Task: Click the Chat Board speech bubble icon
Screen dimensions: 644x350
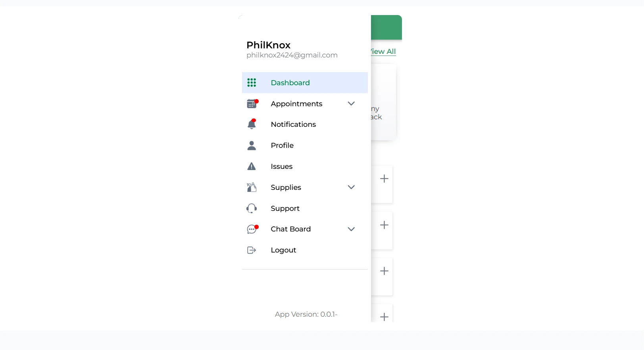Action: (x=252, y=229)
